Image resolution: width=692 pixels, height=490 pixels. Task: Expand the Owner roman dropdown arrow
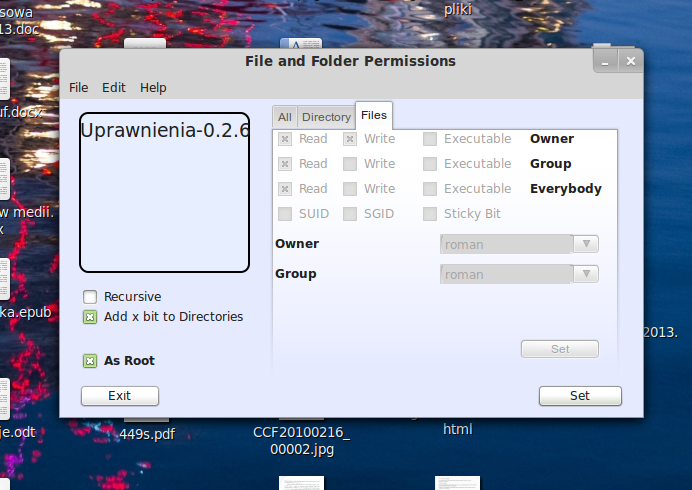point(586,244)
